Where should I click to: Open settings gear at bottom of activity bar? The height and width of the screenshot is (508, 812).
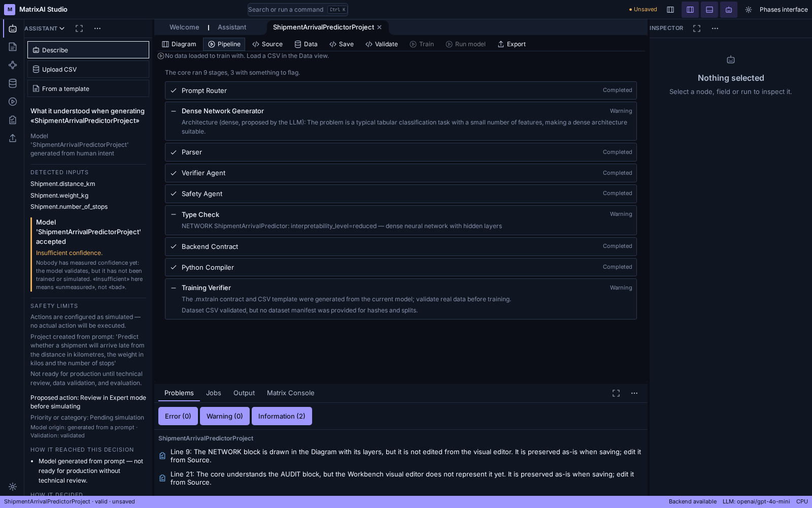pyautogui.click(x=13, y=487)
